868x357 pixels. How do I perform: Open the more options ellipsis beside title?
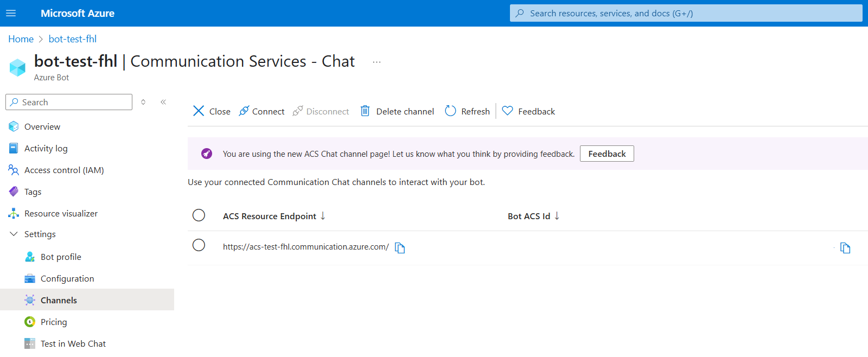click(x=376, y=62)
